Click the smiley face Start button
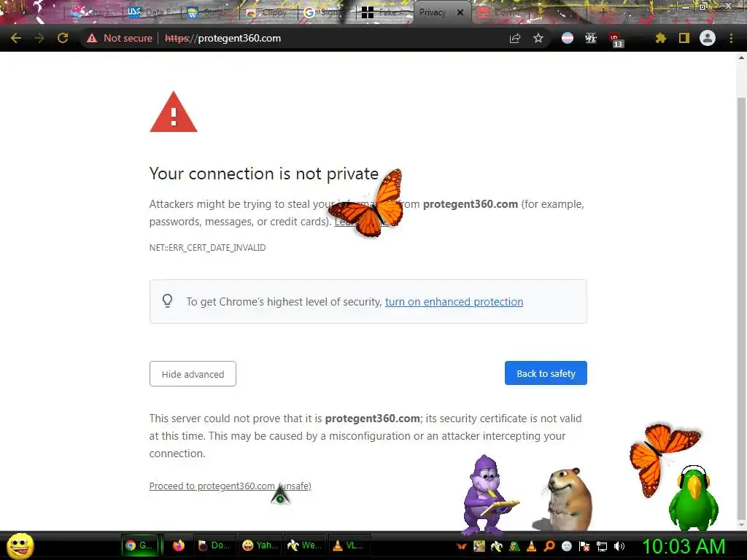The image size is (747, 560). [x=20, y=545]
